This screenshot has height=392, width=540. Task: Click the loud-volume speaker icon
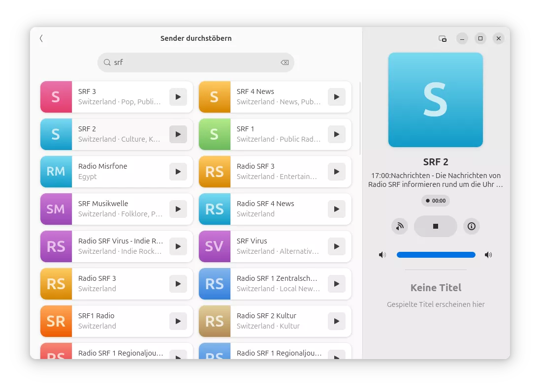tap(488, 255)
